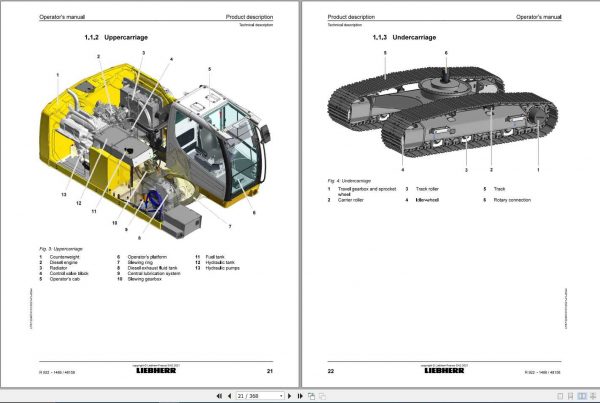Click the 'Slewing ring' legend entry
The image size is (600, 403).
tap(140, 263)
